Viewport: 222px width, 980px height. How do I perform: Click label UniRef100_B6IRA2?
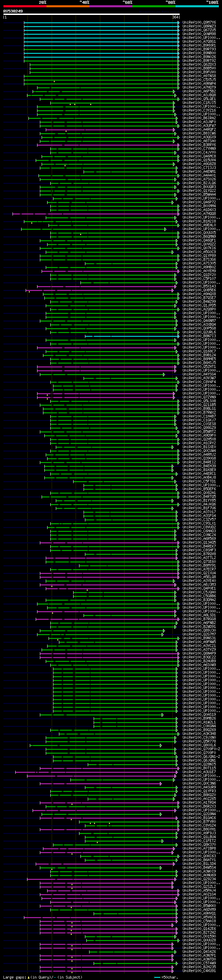click(199, 118)
